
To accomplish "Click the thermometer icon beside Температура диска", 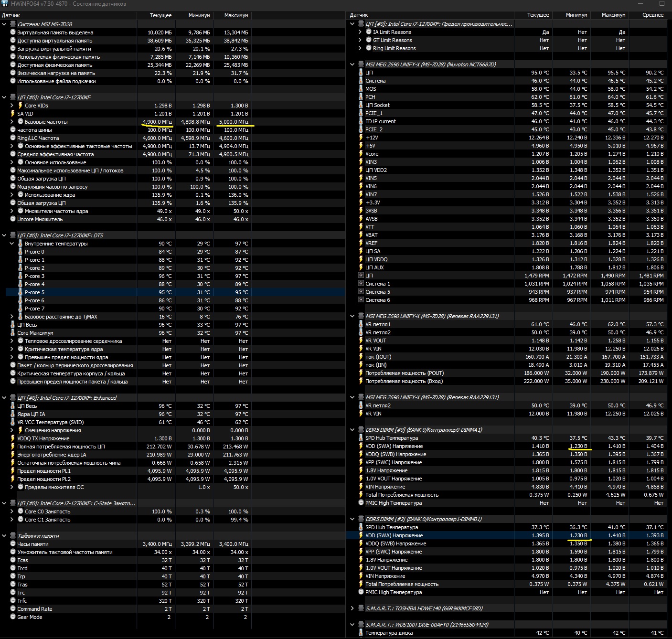I will point(361,633).
